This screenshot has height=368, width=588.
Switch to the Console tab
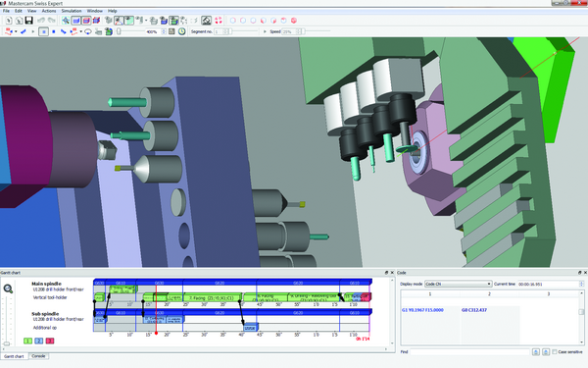tap(38, 356)
